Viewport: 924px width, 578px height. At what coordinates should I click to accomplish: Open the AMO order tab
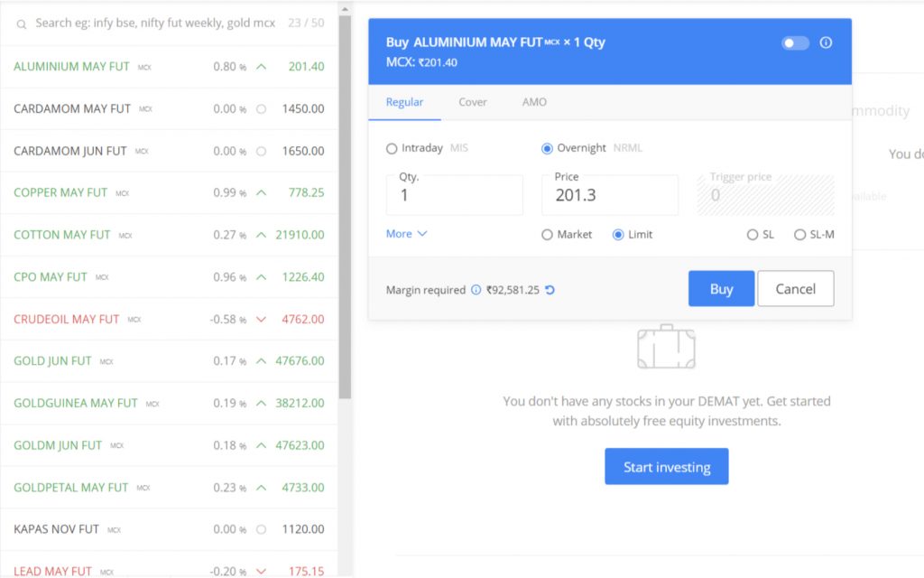click(x=534, y=102)
